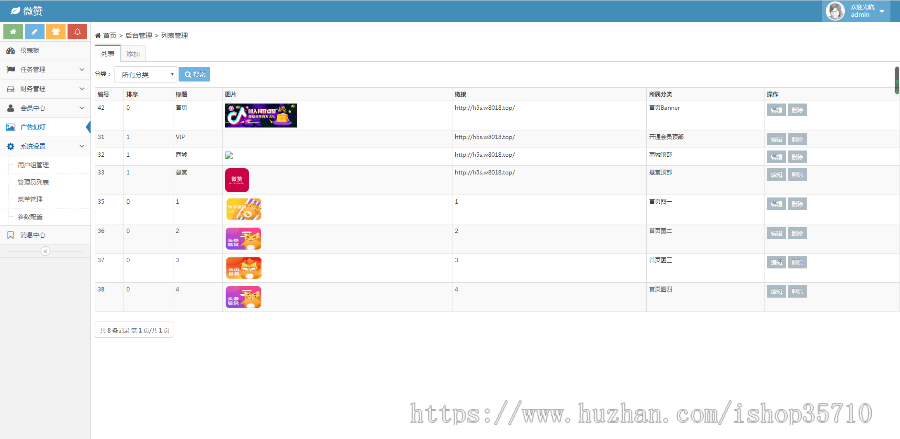Click delete button for row 38
Image resolution: width=900 pixels, height=439 pixels.
(x=797, y=292)
